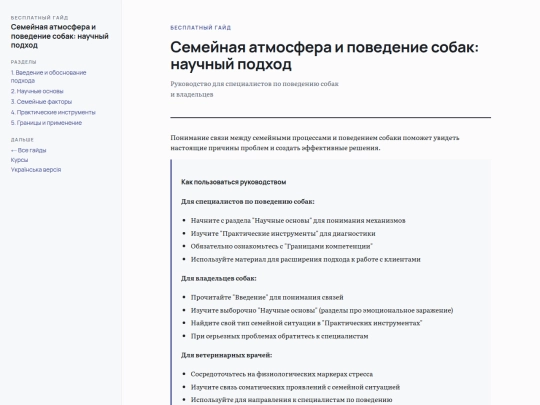Click intro paragraph starting Понимание связи
This screenshot has height=405, width=540.
tap(315, 143)
